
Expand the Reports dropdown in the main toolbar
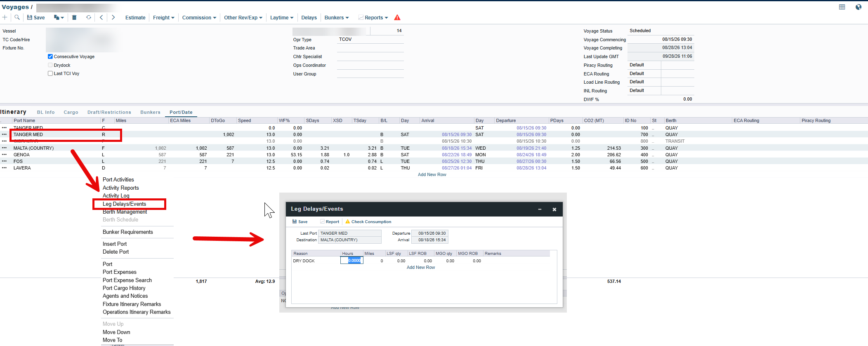point(373,17)
